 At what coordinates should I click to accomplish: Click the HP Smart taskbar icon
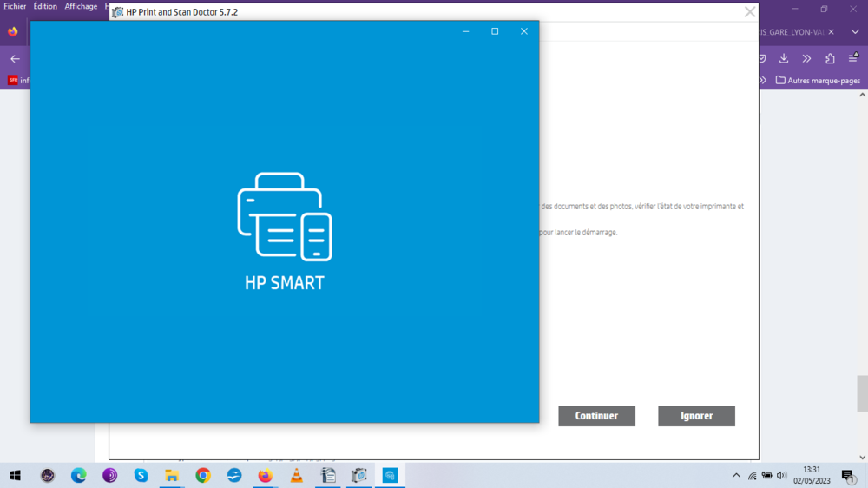point(390,475)
